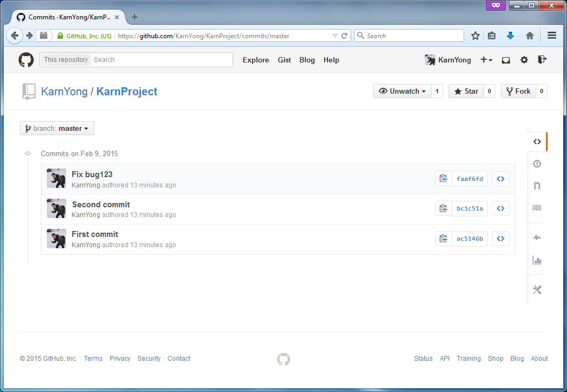
Task: Open the Second commit link
Action: (x=101, y=205)
